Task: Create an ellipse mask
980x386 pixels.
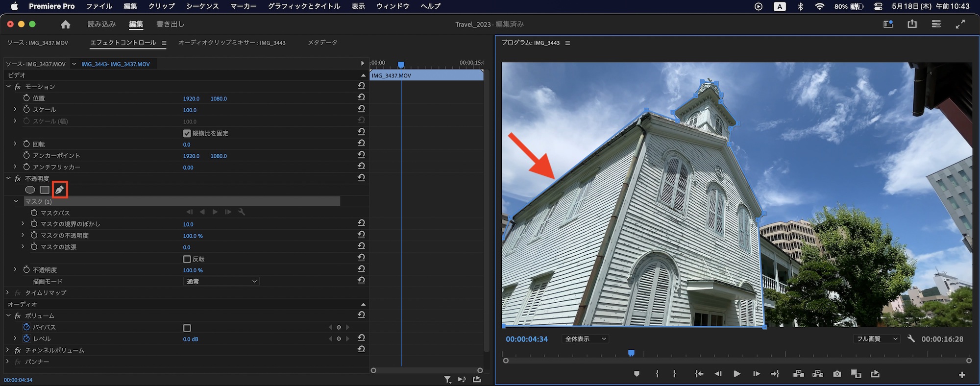Action: [30, 190]
